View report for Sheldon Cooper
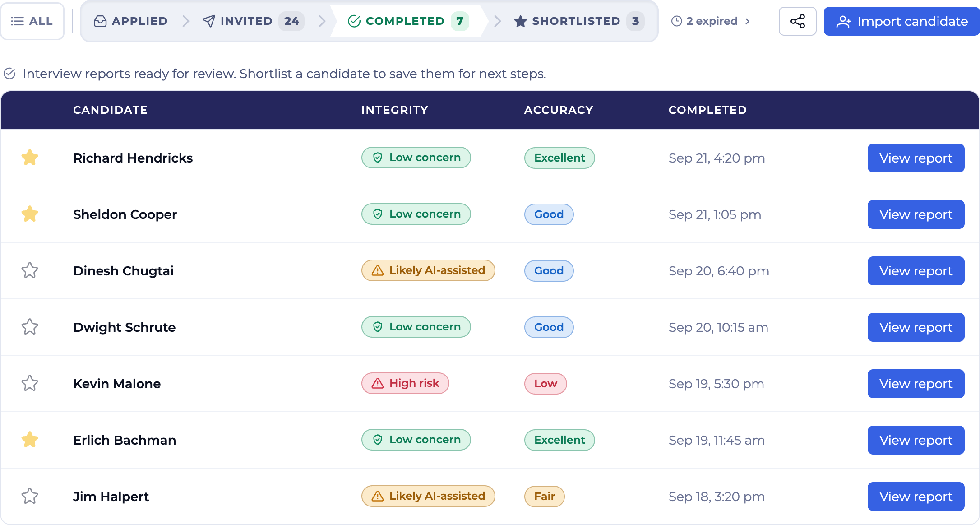The width and height of the screenshot is (980, 525). [916, 214]
